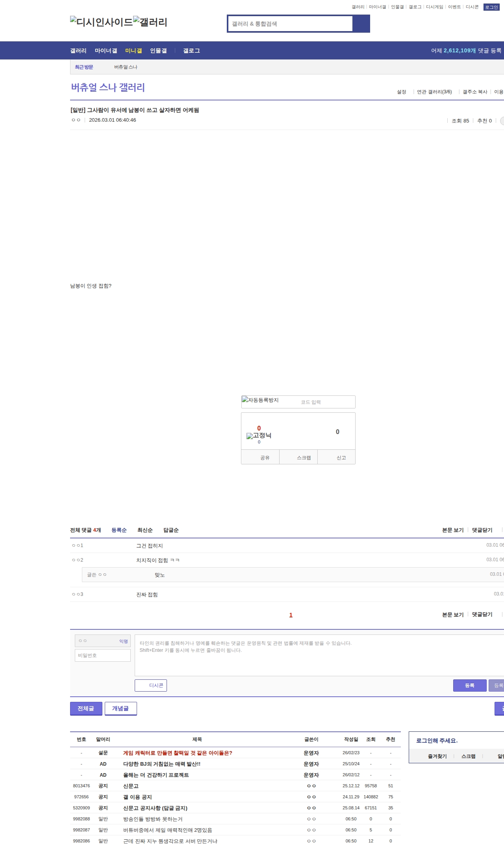Open the 설정 menu near the gallery title
The height and width of the screenshot is (846, 504).
pyautogui.click(x=401, y=92)
